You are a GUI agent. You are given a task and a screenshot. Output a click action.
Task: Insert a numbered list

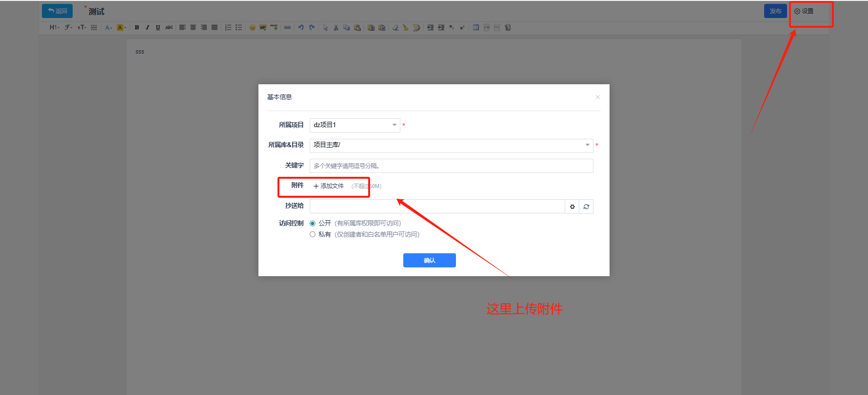tap(228, 28)
